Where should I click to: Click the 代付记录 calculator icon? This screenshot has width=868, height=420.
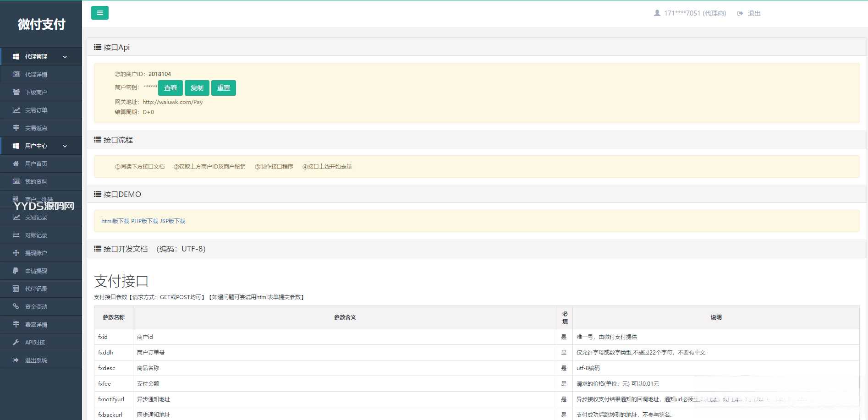[x=16, y=289]
